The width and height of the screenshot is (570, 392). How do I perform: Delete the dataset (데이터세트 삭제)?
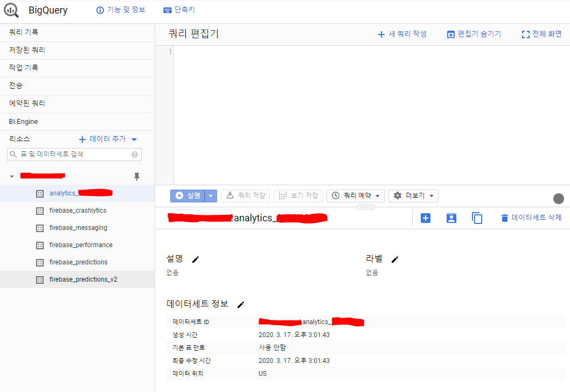(x=531, y=218)
